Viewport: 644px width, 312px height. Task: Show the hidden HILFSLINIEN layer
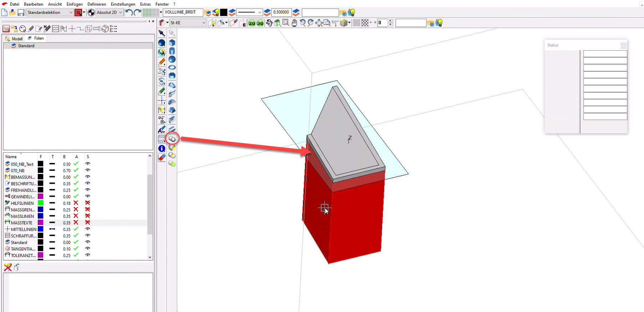87,203
